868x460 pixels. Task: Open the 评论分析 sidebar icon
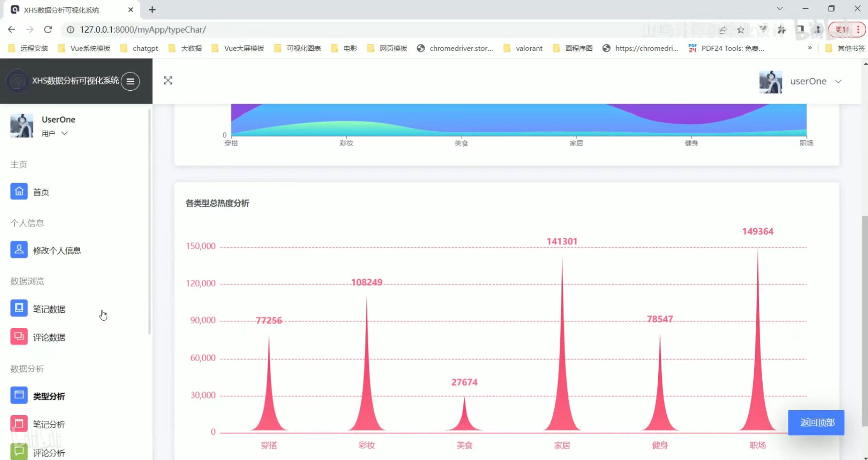tap(19, 451)
